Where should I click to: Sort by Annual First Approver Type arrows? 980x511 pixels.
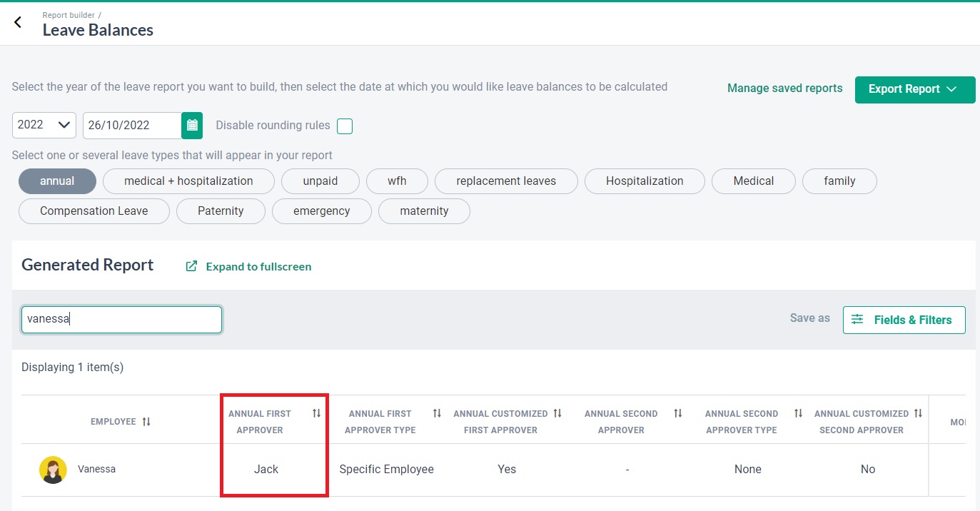[437, 413]
